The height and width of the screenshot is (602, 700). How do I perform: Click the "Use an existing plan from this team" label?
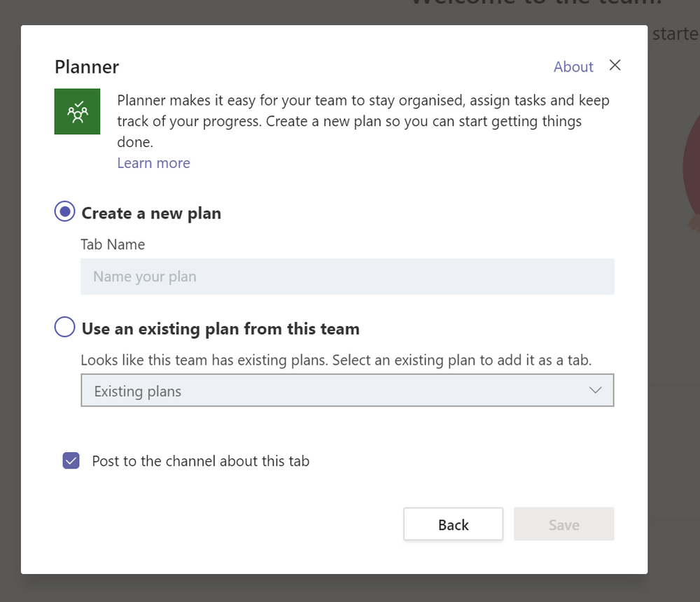(220, 328)
